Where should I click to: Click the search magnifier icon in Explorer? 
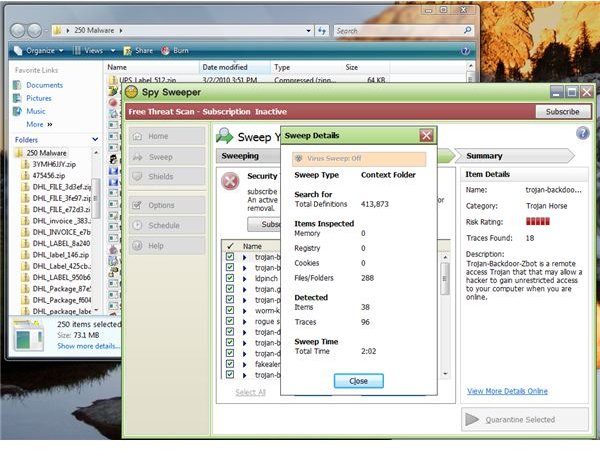pyautogui.click(x=467, y=30)
